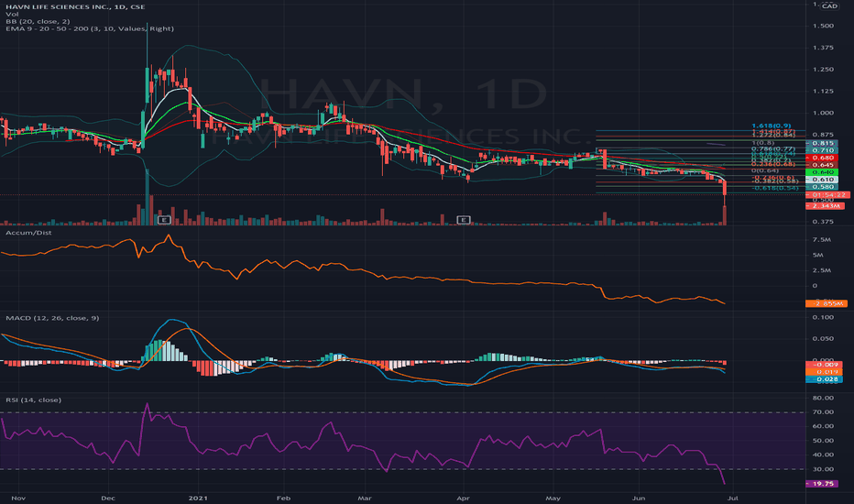854x504 pixels.
Task: Click the Mar label on the time axis
Action: [365, 498]
